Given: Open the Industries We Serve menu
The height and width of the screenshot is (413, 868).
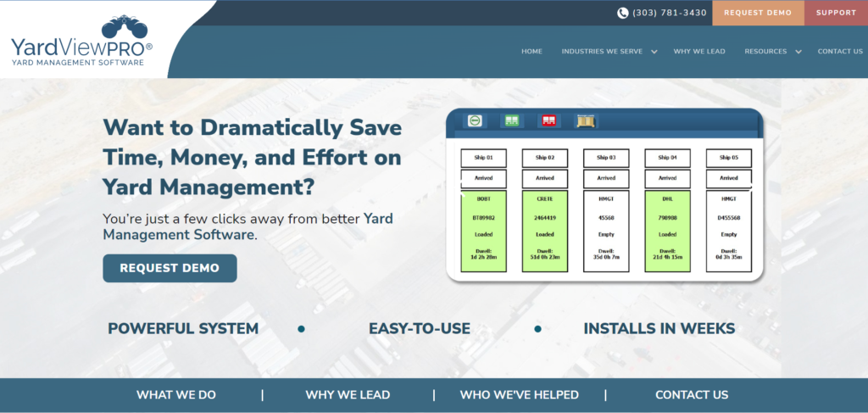Looking at the screenshot, I should point(603,52).
